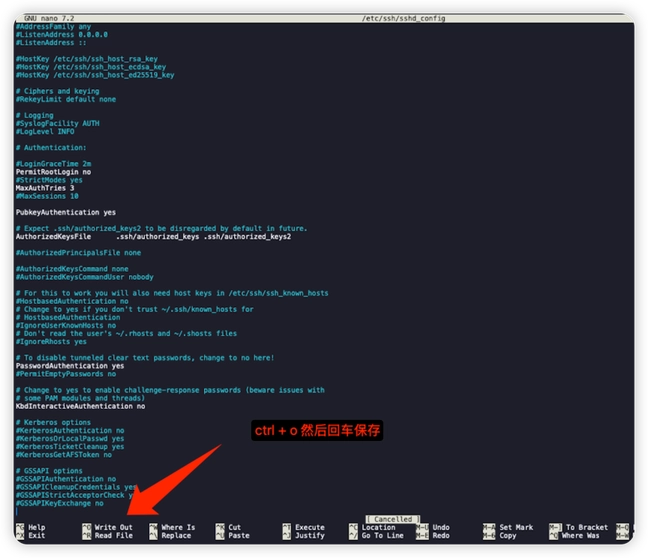Click the # Kerberos options comment
This screenshot has height=558, width=648.
[x=53, y=422]
